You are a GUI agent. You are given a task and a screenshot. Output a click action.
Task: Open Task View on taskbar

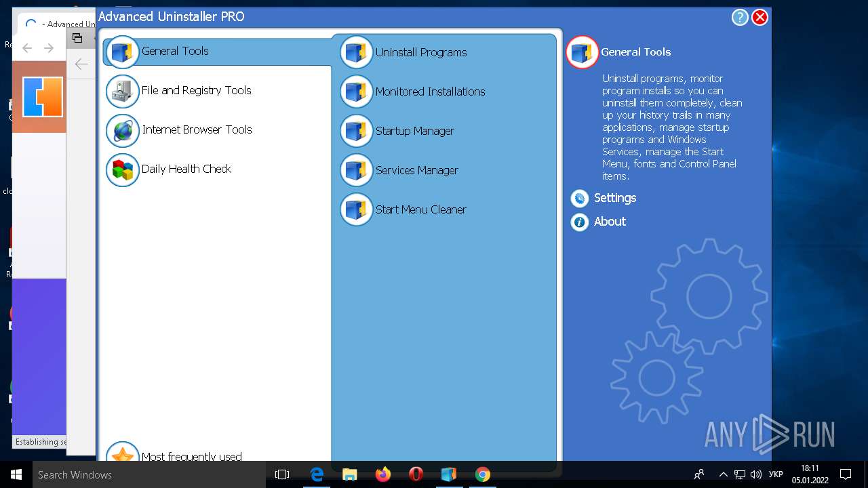click(282, 474)
